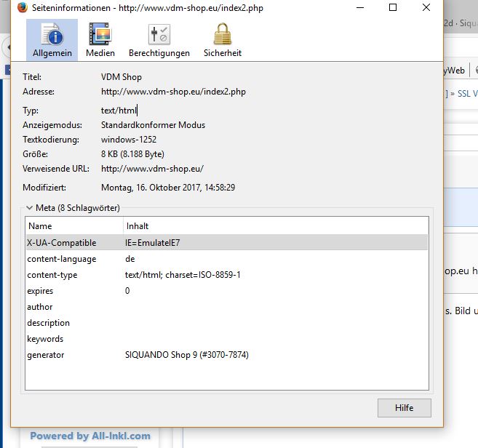Follow the Powered by All-Inkl.com link
The width and height of the screenshot is (478, 448).
point(90,436)
